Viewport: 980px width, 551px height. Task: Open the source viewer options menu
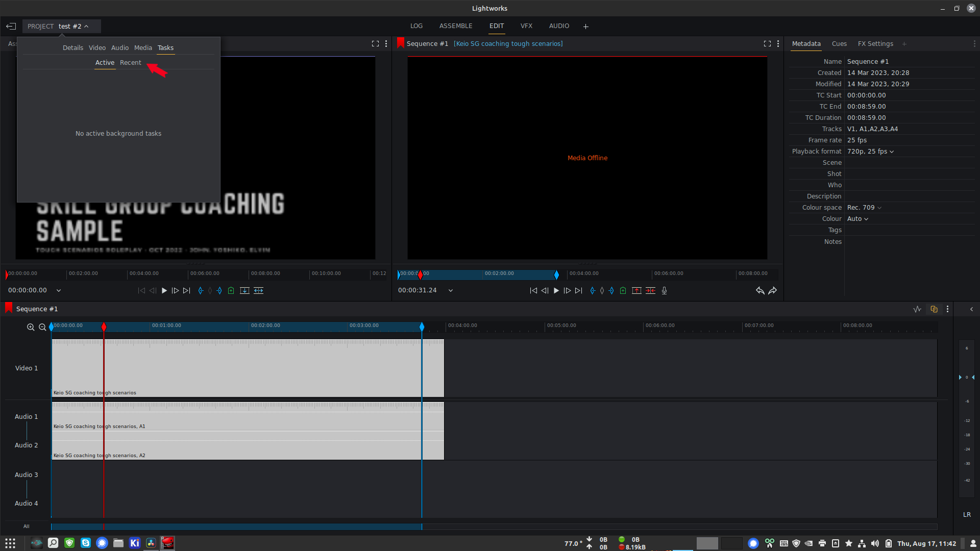[386, 44]
